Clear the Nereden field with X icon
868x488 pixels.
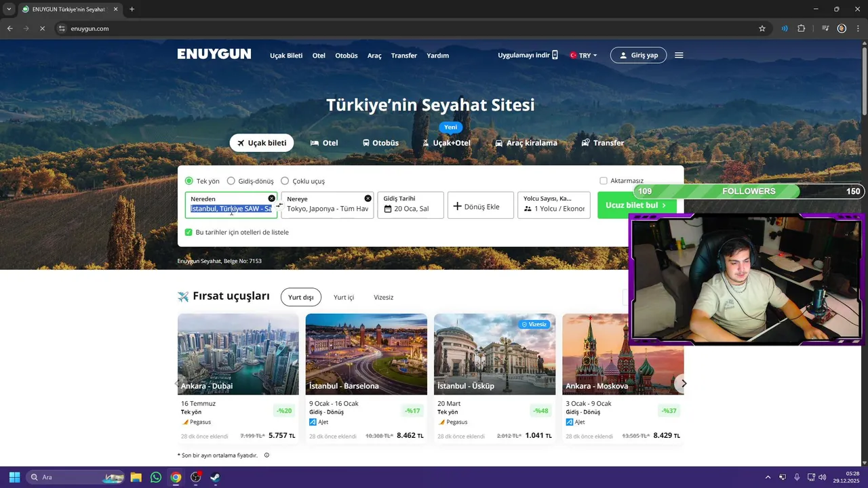tap(272, 198)
